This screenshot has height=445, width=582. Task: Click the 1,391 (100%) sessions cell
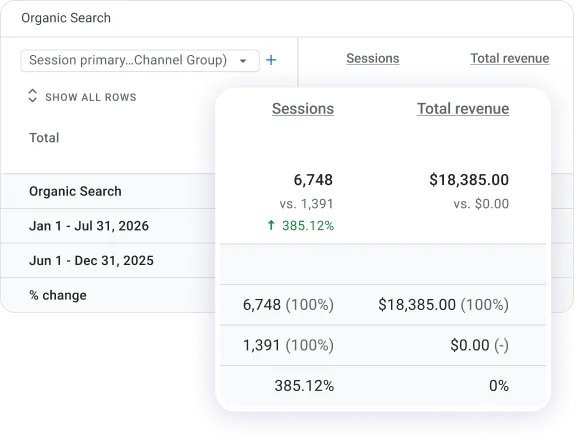click(x=288, y=345)
